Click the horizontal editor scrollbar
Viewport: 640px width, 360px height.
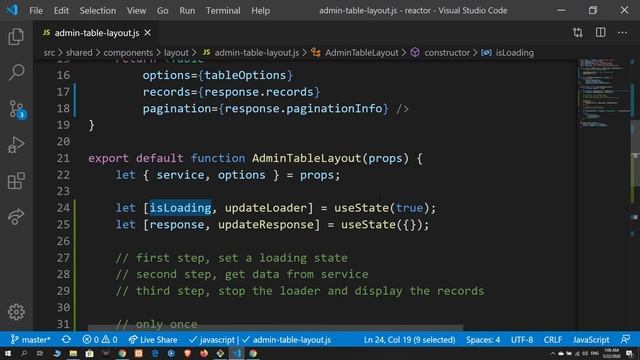point(276,327)
